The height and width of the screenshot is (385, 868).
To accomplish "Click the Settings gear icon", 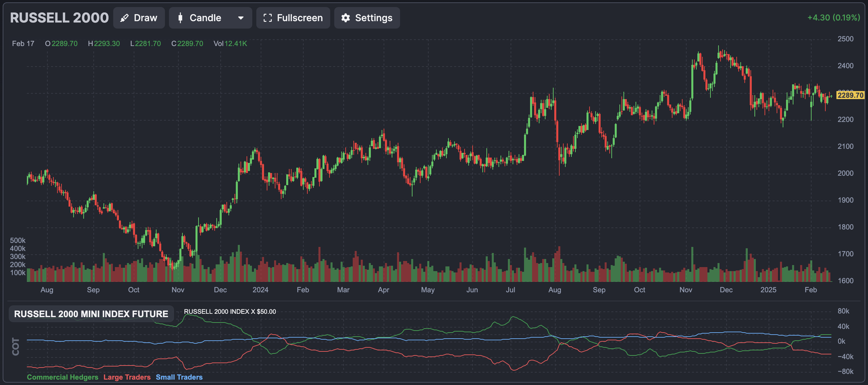I will coord(345,18).
